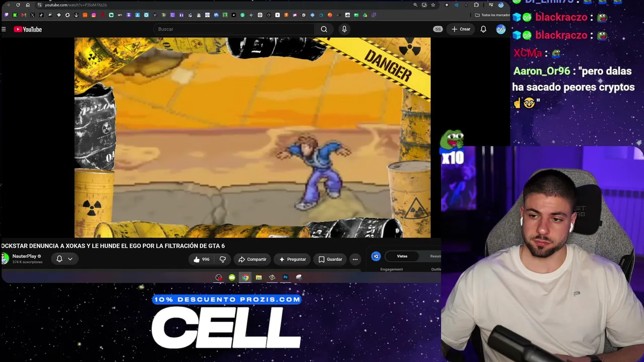
Task: Click the video player to pause
Action: (x=253, y=137)
